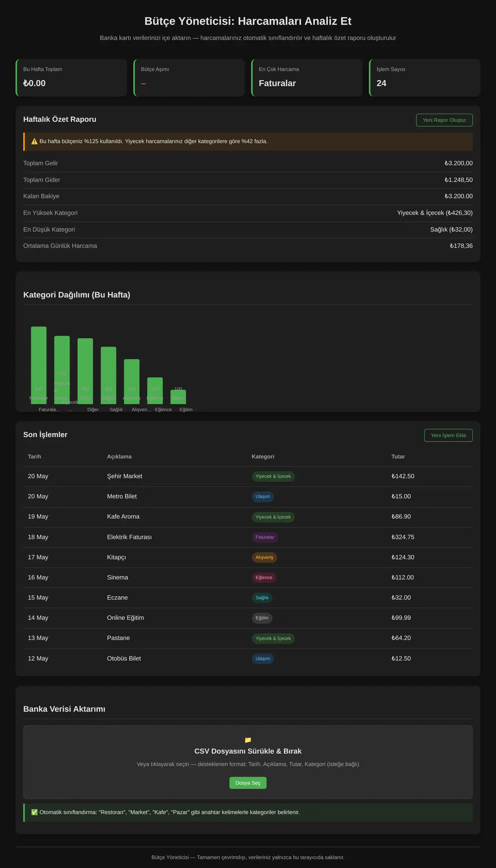496x868 pixels.
Task: Click the green checkmark icon beside Otomatik sınıflandırma
Action: 34,812
